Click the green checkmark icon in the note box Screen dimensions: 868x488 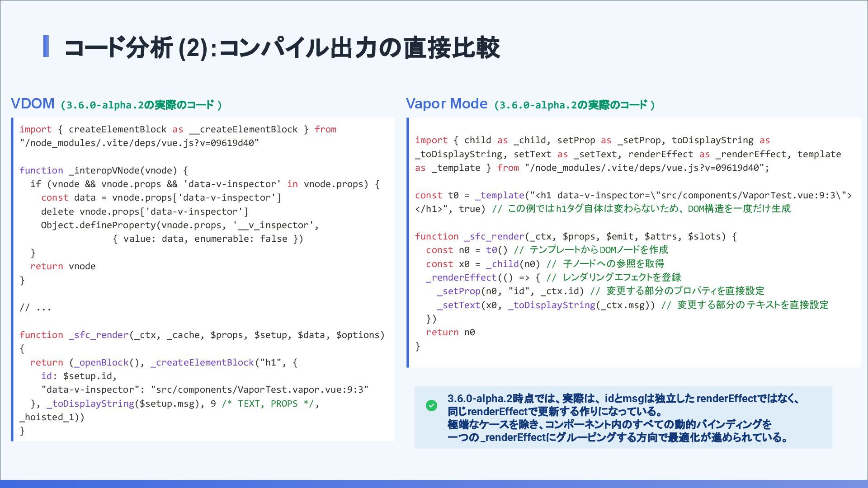click(431, 405)
